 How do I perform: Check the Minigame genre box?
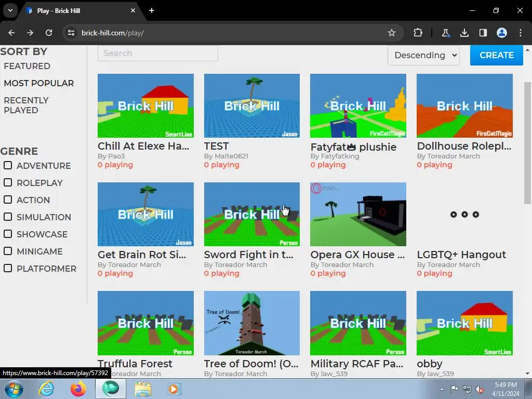8,251
